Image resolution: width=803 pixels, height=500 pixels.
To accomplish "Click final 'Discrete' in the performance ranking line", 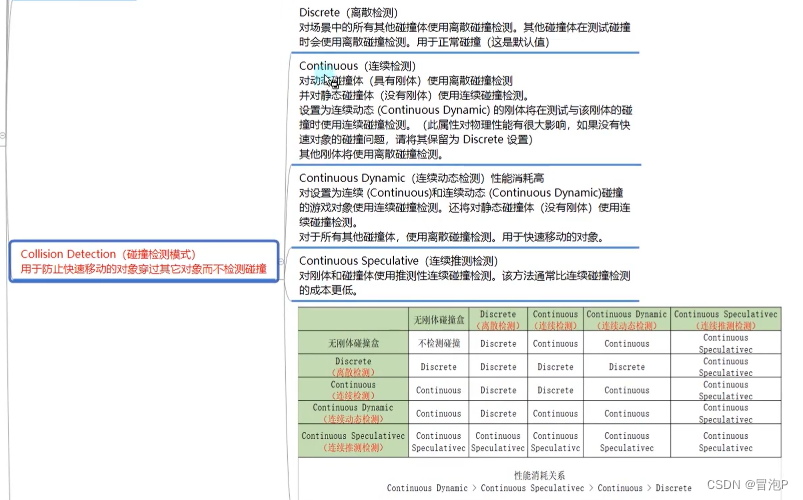I will (673, 488).
